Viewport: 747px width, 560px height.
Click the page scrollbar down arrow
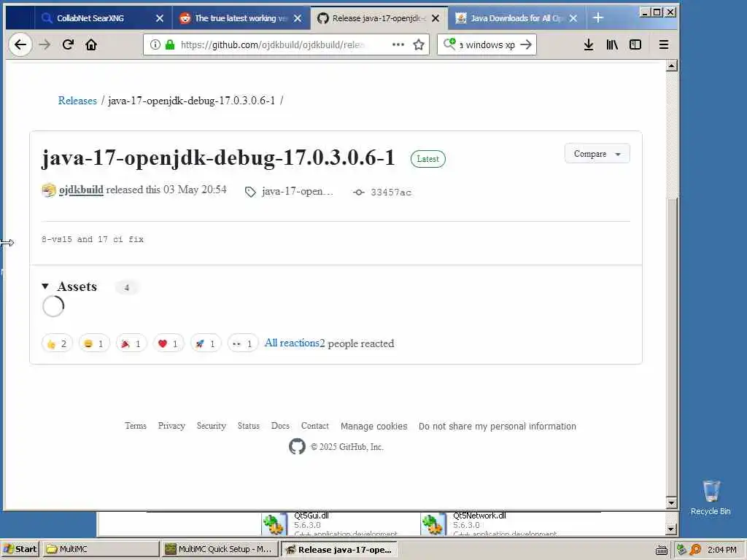(x=672, y=502)
